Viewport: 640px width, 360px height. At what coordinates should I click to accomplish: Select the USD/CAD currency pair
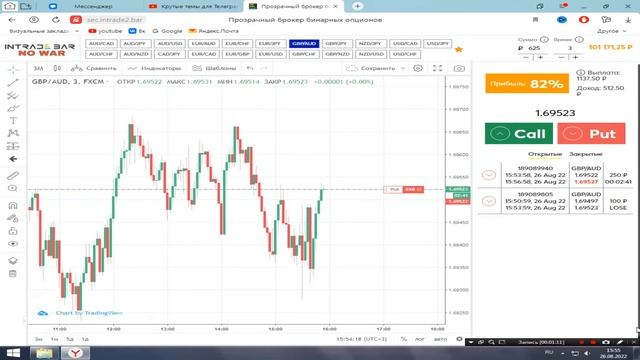click(404, 43)
